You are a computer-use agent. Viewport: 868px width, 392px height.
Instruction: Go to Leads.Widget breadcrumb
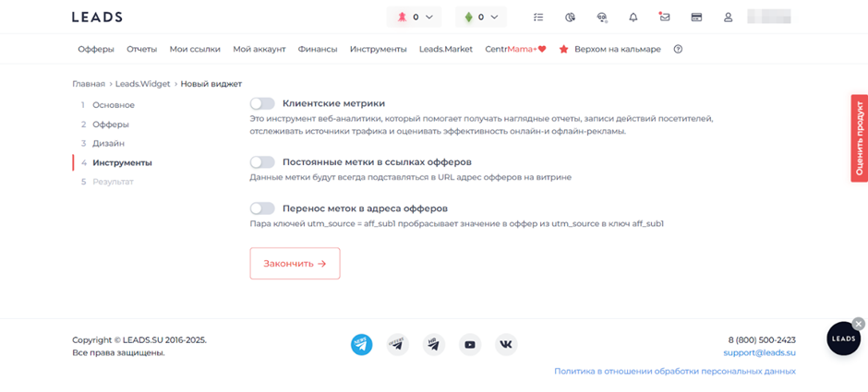coord(143,84)
